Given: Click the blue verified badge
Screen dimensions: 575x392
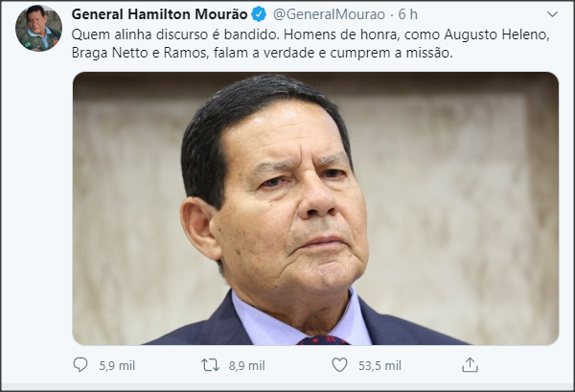Looking at the screenshot, I should pos(260,14).
